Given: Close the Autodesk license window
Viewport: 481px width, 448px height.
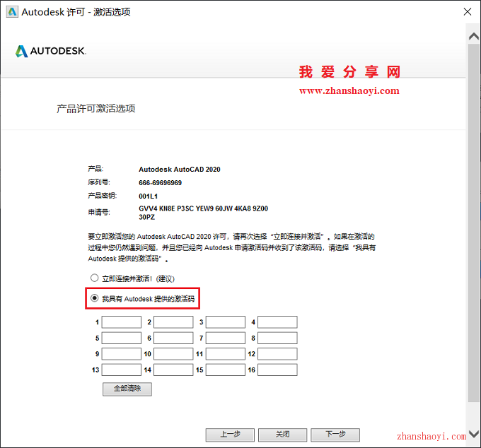Looking at the screenshot, I should [467, 11].
